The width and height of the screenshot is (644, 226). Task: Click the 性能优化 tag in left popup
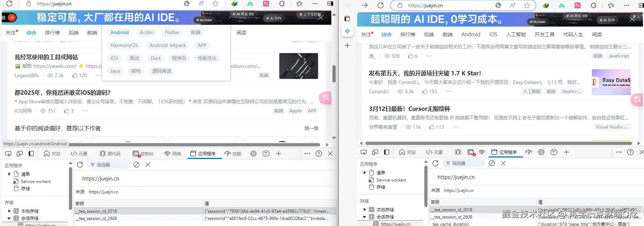207,58
